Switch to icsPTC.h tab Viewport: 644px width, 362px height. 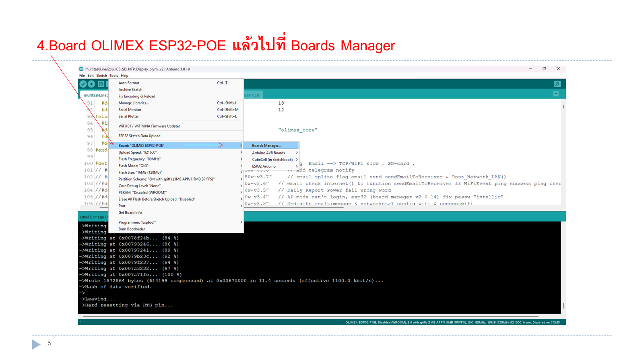(252, 95)
